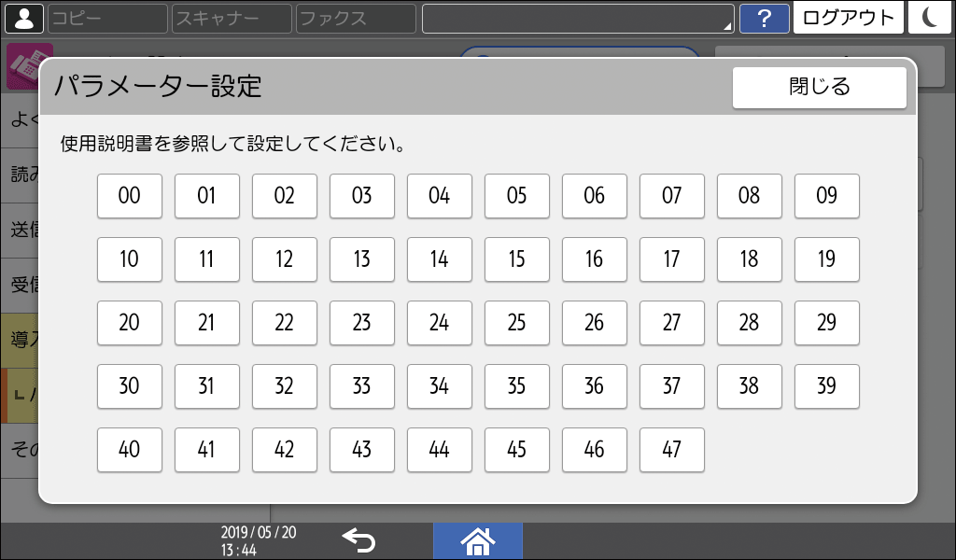Select parameter switch 38
956x560 pixels.
pos(749,386)
